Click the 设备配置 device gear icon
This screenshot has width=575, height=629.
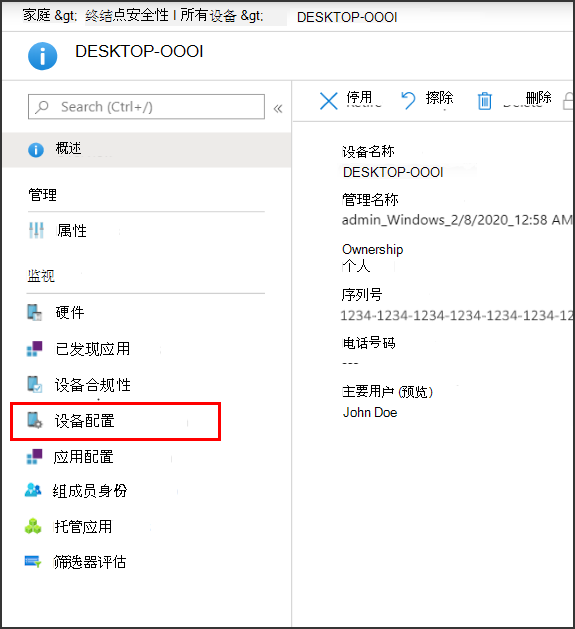(35, 420)
